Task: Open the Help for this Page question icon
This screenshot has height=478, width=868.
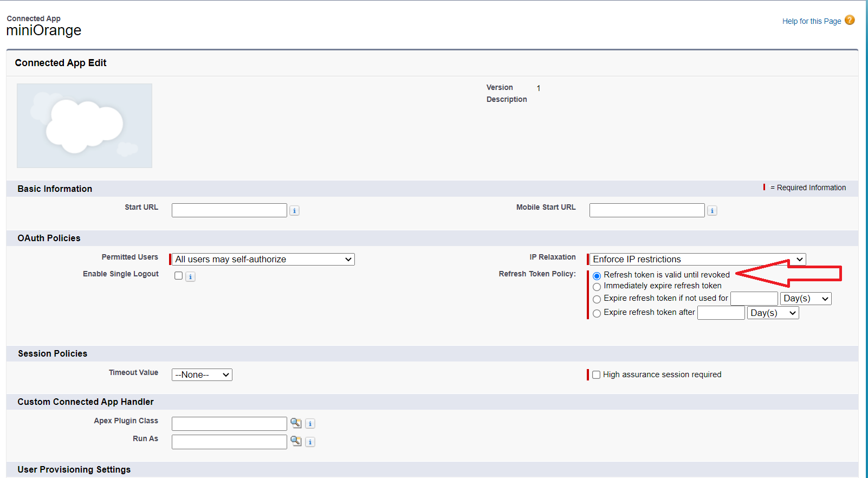Action: tap(850, 20)
